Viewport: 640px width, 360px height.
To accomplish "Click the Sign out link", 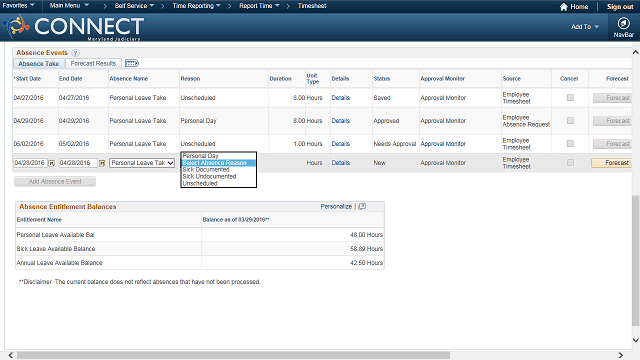I will pyautogui.click(x=620, y=7).
